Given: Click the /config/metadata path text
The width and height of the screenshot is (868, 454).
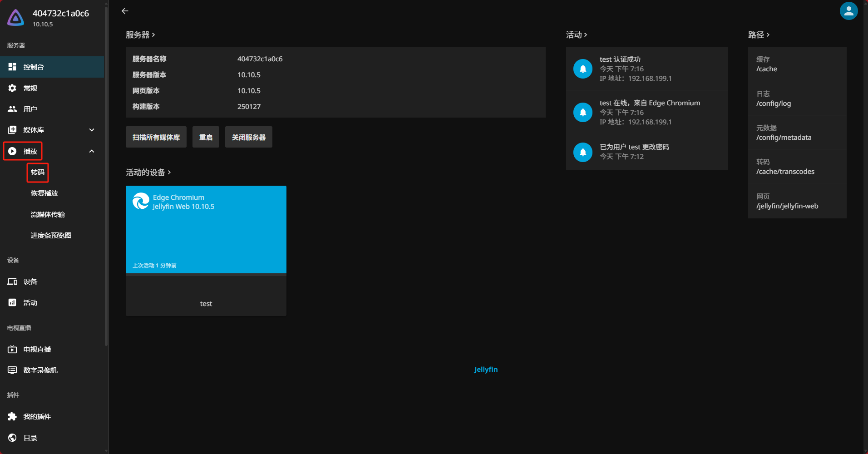Looking at the screenshot, I should (x=784, y=138).
